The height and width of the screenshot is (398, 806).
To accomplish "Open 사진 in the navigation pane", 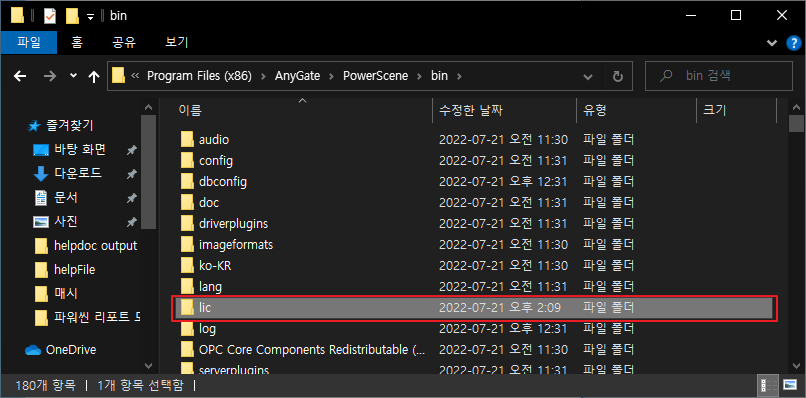I will pos(66,222).
